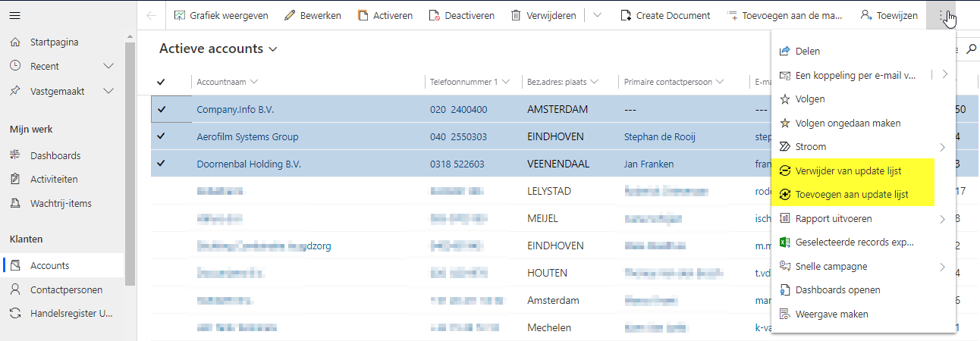Sort by Accountnaam column header
Image resolution: width=980 pixels, height=341 pixels.
[221, 82]
